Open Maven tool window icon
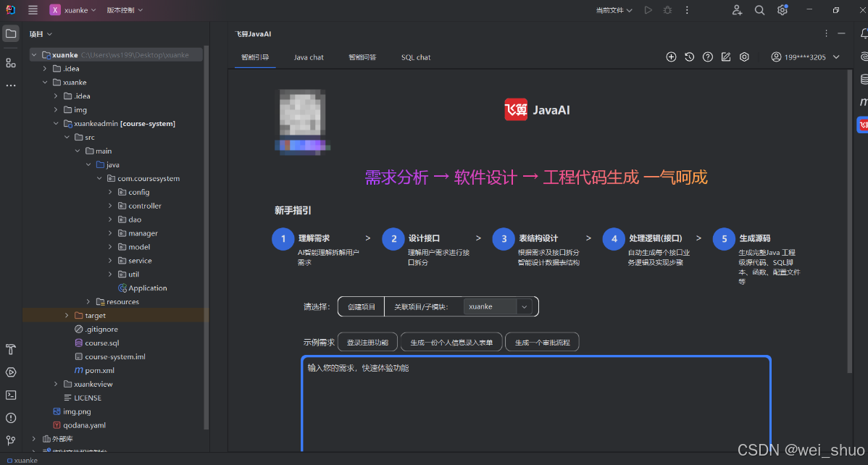The height and width of the screenshot is (465, 868). pyautogui.click(x=863, y=102)
